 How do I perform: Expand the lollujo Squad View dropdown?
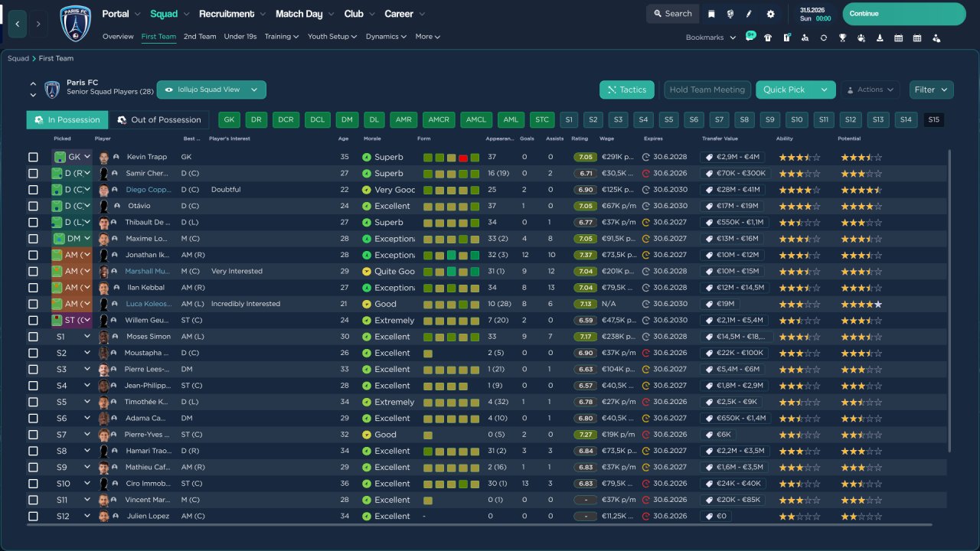(211, 90)
